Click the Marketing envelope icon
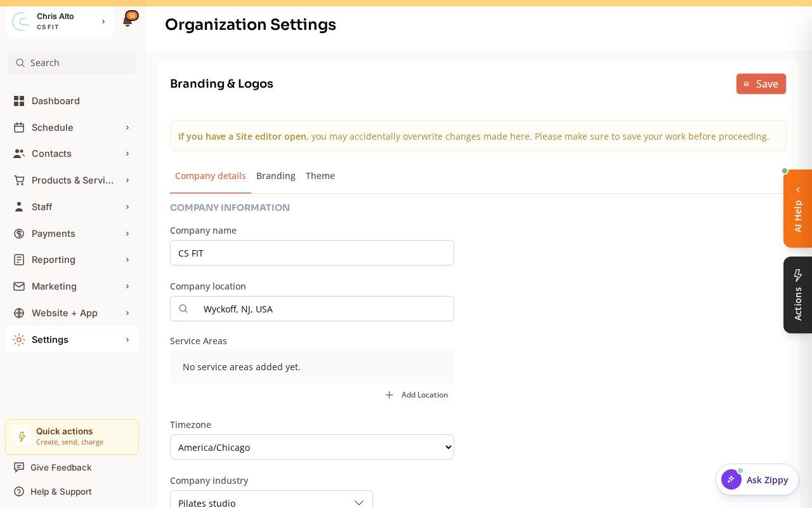The width and height of the screenshot is (812, 508). pos(19,286)
